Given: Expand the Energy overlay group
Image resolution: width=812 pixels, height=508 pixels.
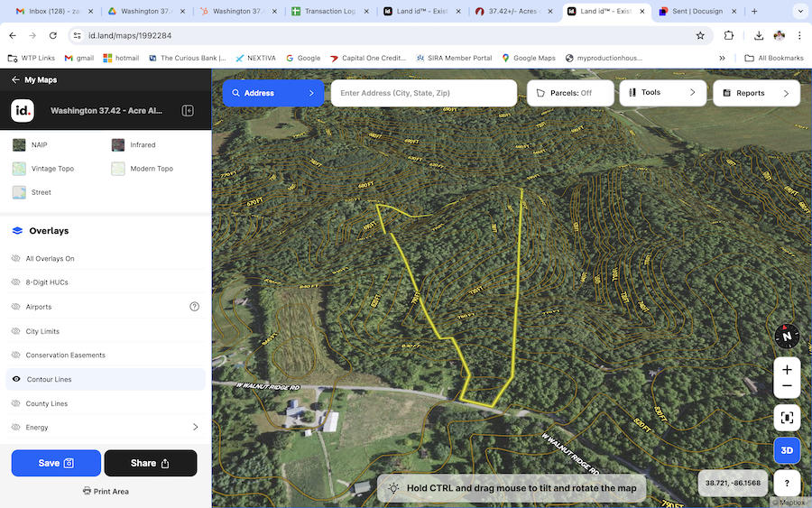Looking at the screenshot, I should (x=195, y=428).
